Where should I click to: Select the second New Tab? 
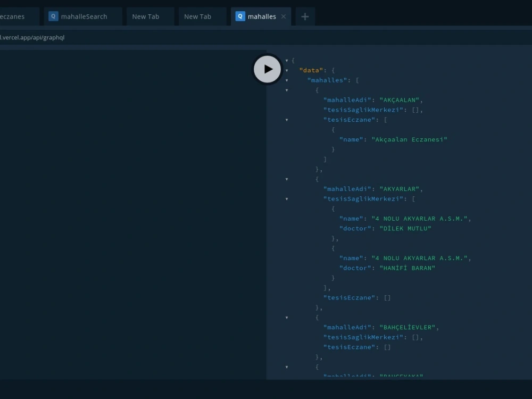(197, 16)
